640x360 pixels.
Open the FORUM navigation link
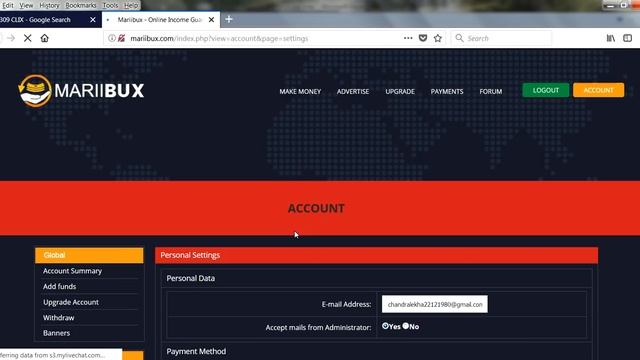click(x=491, y=91)
